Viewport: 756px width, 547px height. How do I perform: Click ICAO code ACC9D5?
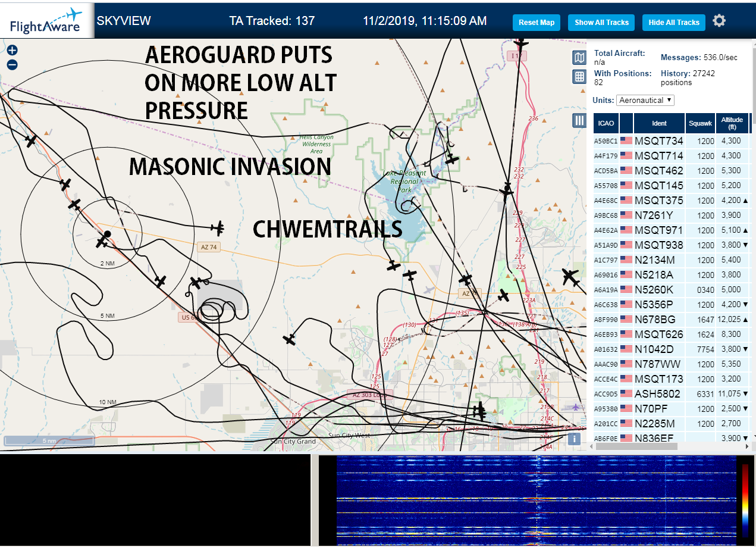click(x=606, y=394)
